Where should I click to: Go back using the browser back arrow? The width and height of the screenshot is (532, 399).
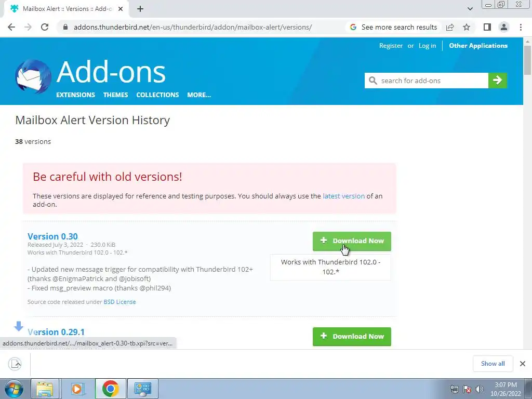tap(11, 27)
